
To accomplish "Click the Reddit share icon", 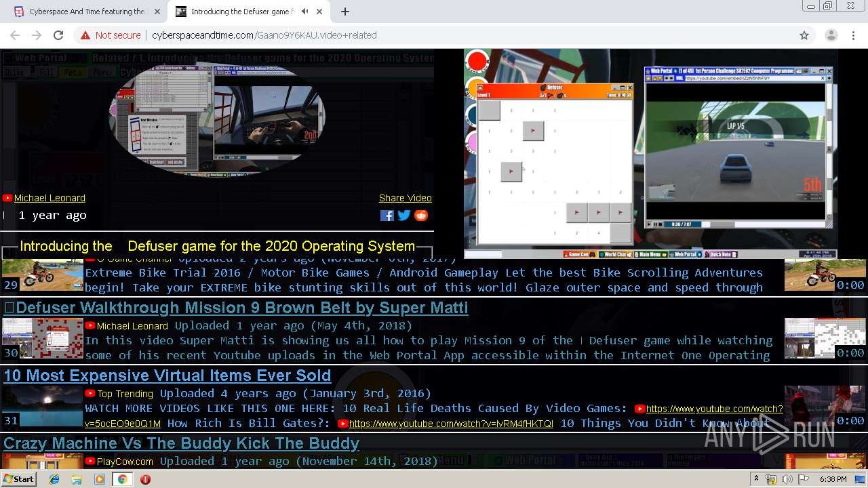I will point(421,216).
